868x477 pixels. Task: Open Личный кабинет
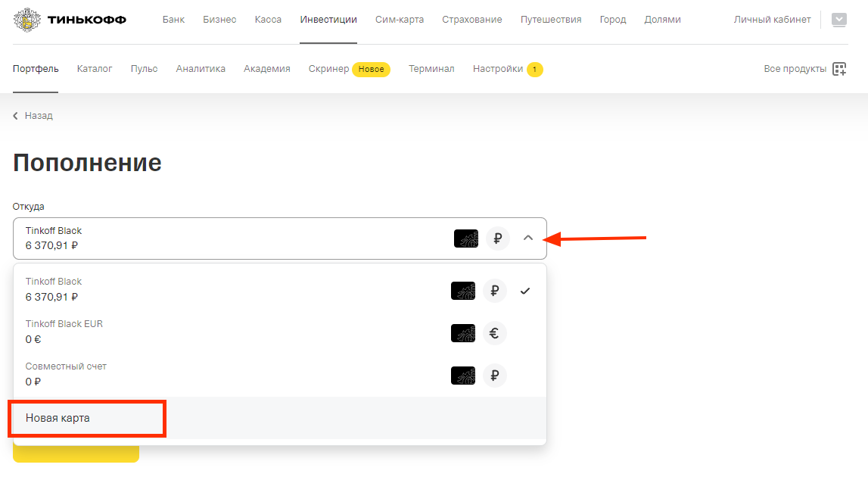[x=772, y=20]
